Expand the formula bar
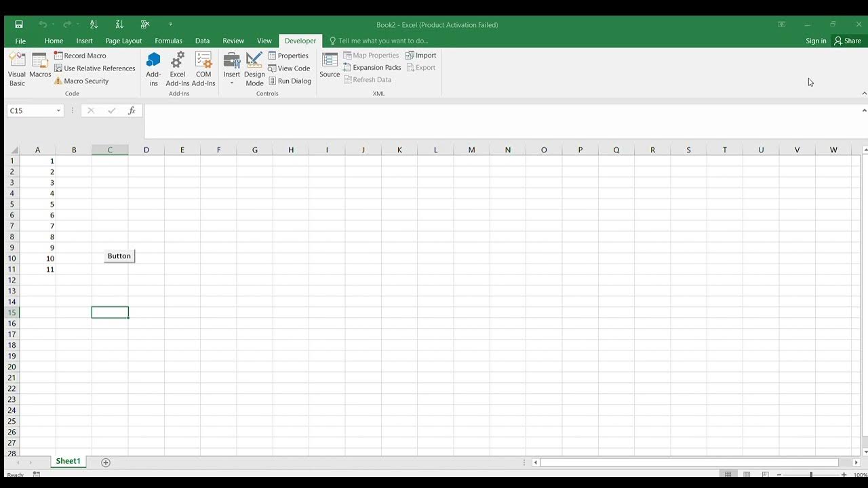 (x=864, y=110)
